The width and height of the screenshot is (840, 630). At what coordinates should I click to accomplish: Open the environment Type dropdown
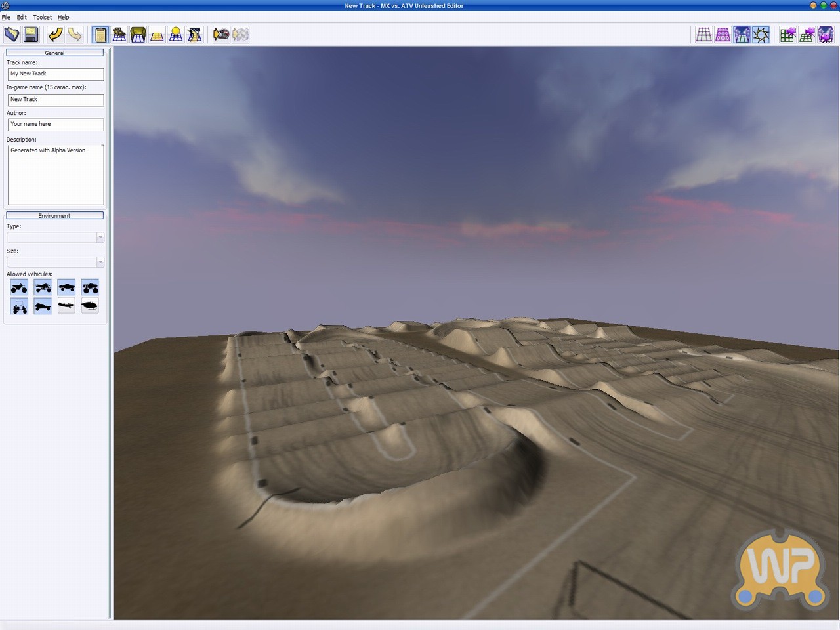coord(56,238)
